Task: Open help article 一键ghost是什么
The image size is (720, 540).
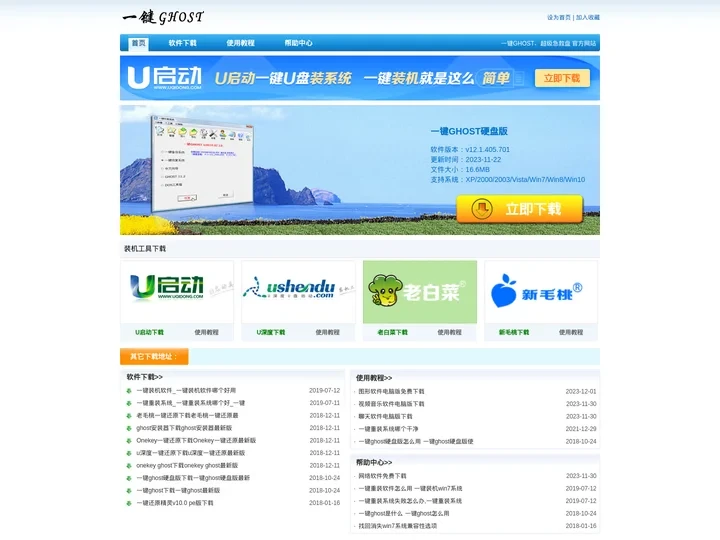Action: tap(404, 513)
